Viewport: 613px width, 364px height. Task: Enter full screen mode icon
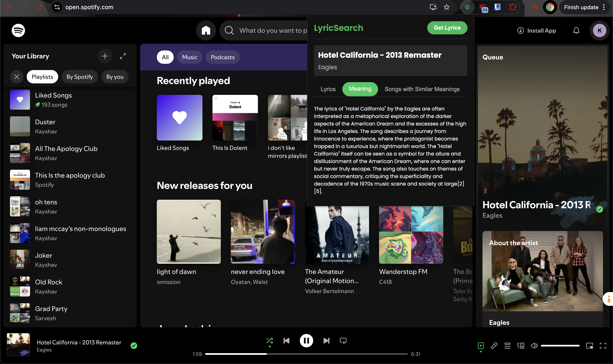pyautogui.click(x=603, y=346)
